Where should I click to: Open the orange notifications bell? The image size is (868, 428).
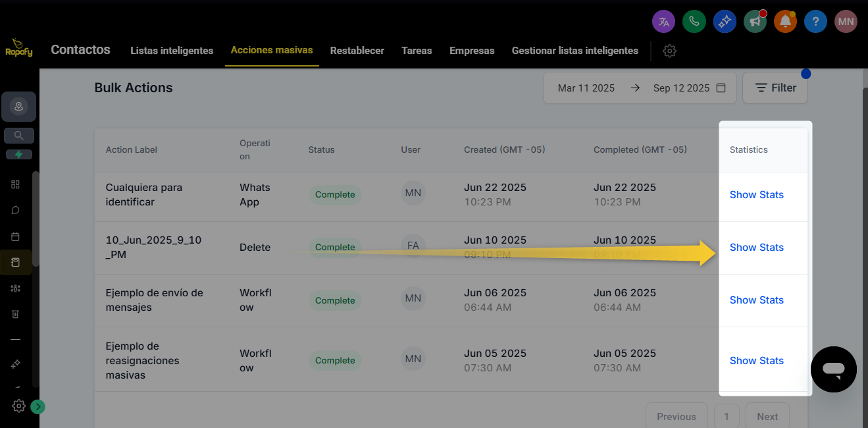(785, 22)
